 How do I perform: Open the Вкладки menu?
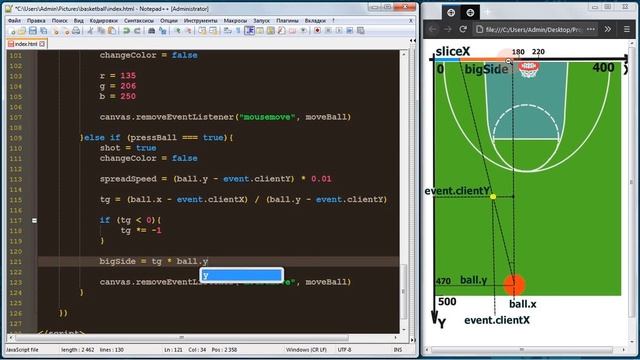tap(315, 20)
